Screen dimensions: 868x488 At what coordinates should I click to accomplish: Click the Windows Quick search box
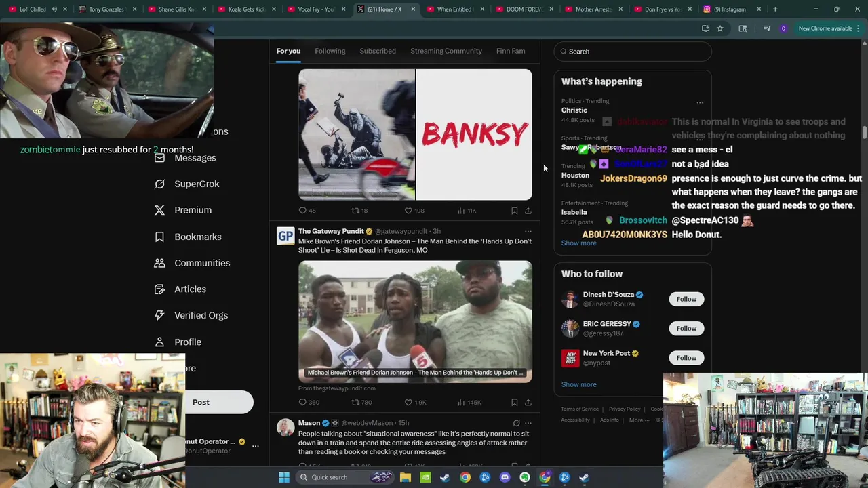pyautogui.click(x=346, y=477)
